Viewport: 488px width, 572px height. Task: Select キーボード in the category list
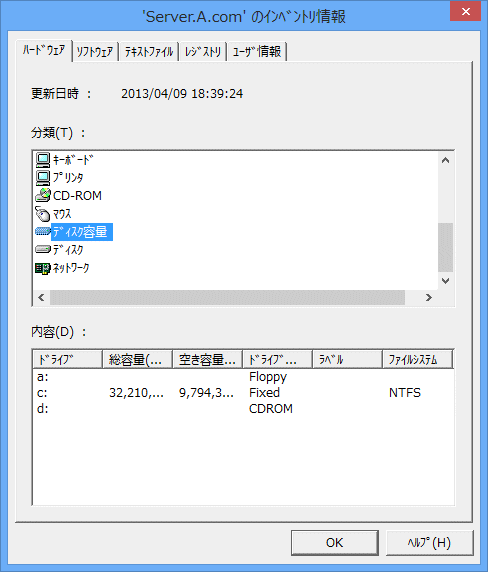(x=73, y=160)
